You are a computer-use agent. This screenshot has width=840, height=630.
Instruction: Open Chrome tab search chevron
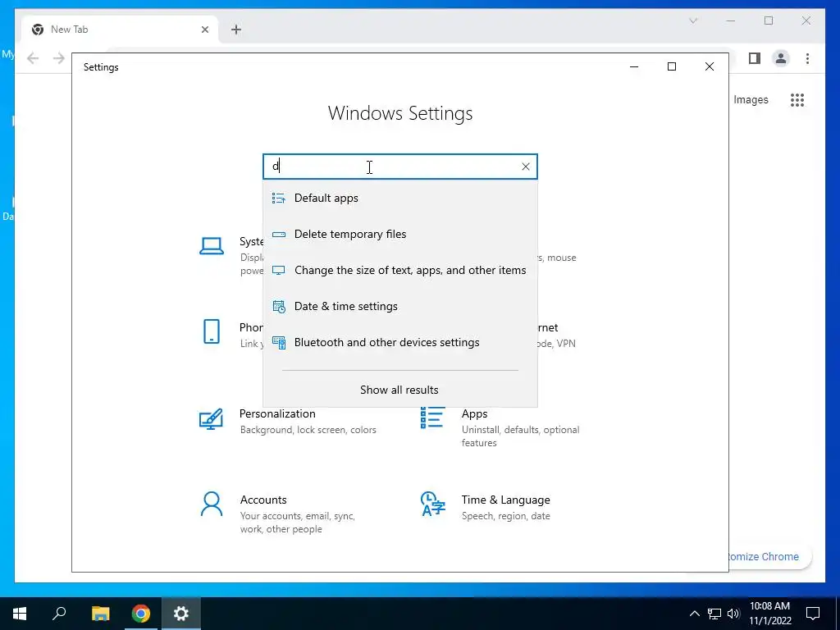pos(692,21)
